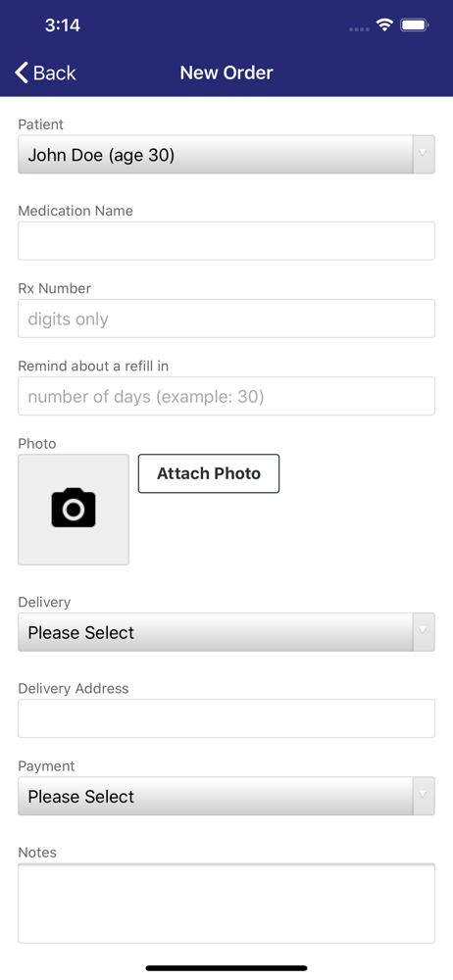Tap the battery indicator icon
Image resolution: width=453 pixels, height=980 pixels.
click(x=414, y=25)
